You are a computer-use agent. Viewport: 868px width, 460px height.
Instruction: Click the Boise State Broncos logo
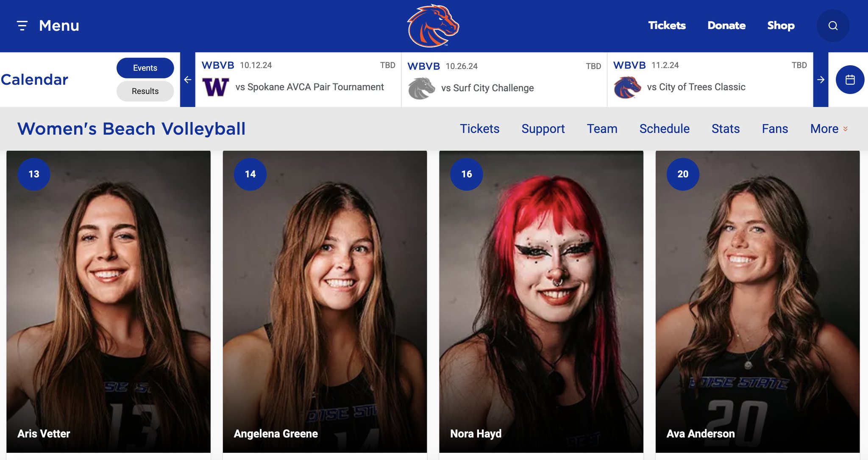[x=433, y=25]
